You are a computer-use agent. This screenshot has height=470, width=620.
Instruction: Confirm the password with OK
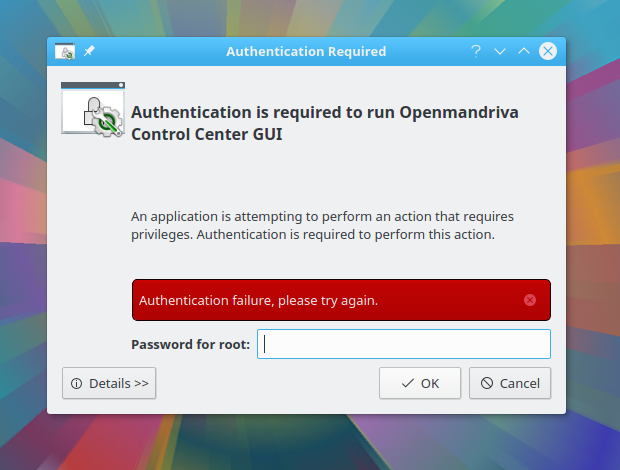pos(420,383)
